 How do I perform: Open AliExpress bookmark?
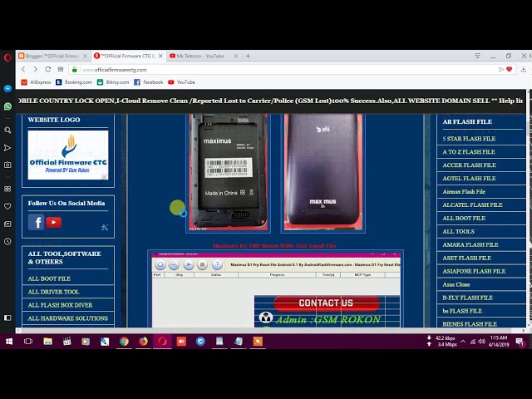click(x=36, y=82)
